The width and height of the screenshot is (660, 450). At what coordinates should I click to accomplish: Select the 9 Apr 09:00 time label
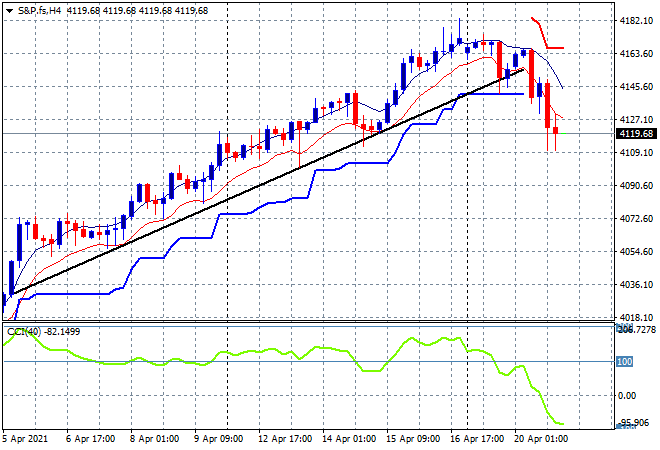[x=218, y=439]
